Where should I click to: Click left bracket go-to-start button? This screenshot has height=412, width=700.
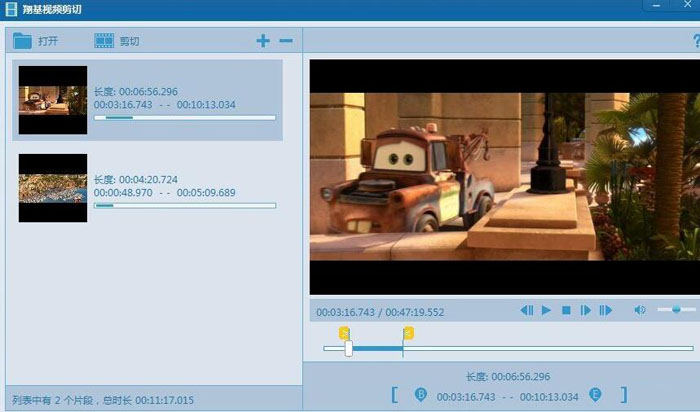(x=394, y=395)
